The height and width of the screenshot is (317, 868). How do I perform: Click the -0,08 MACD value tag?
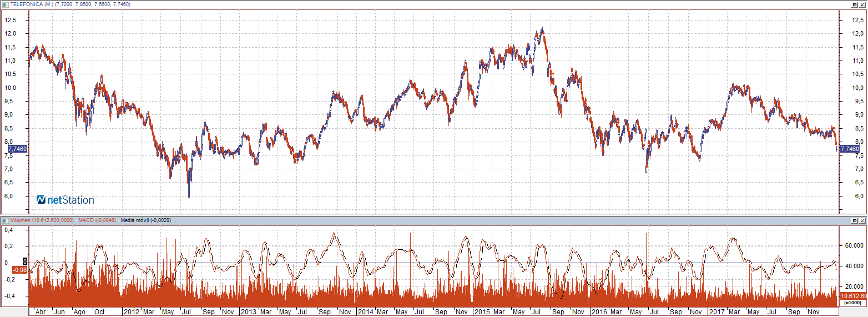point(19,270)
